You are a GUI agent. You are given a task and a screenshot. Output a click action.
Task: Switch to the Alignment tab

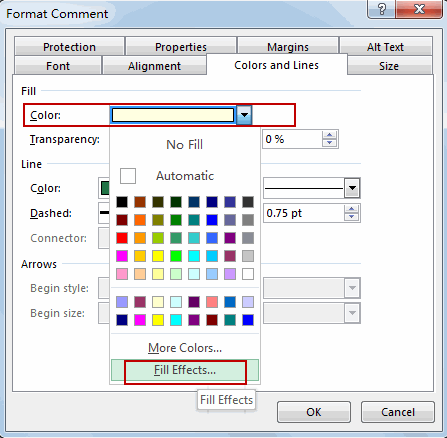tap(154, 66)
